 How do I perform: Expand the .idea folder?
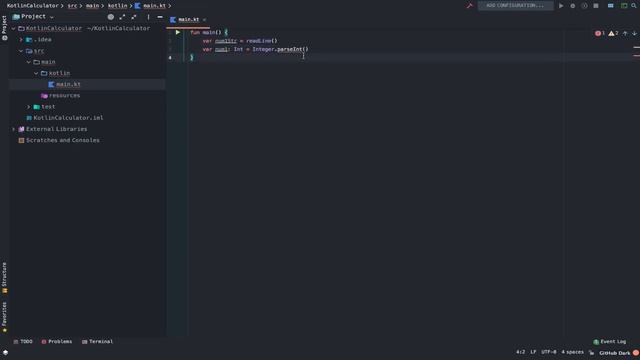pos(21,40)
